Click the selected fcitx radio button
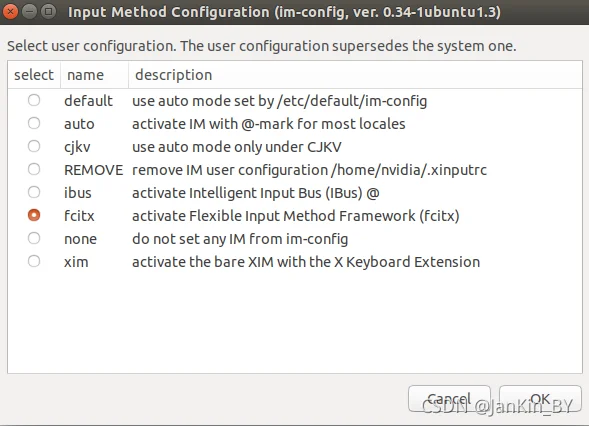This screenshot has height=426, width=589. tap(34, 215)
